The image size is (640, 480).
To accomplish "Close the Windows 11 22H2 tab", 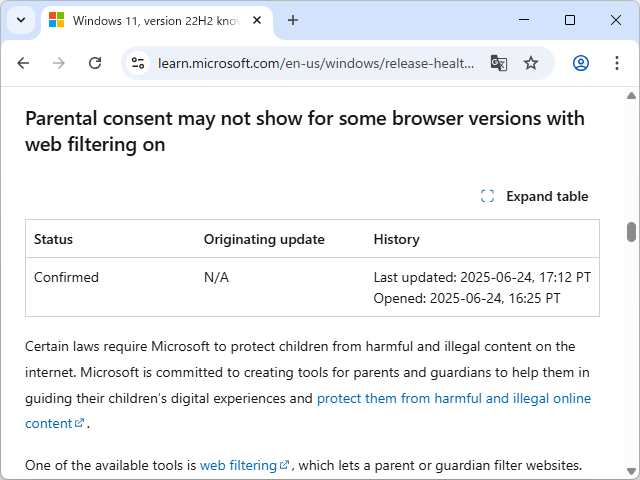I will click(259, 20).
